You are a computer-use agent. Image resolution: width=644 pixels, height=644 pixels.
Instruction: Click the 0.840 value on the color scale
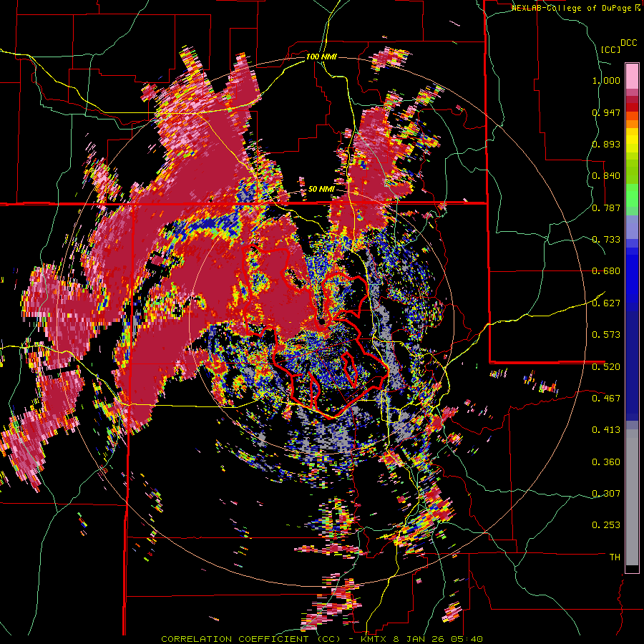606,176
